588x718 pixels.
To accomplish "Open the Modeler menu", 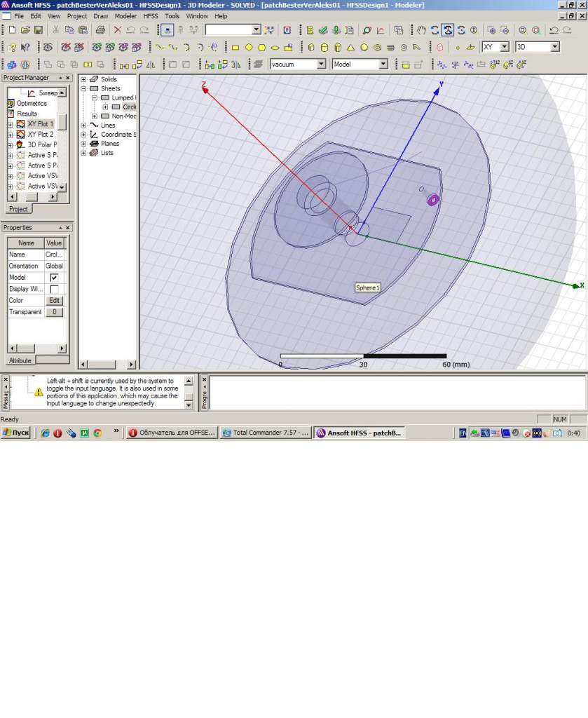I will (125, 16).
